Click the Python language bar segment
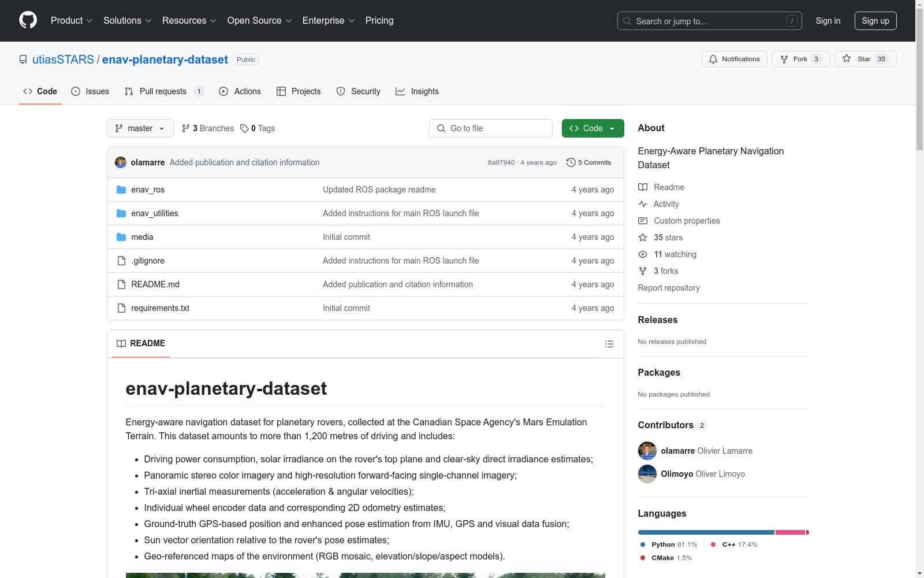This screenshot has height=578, width=924. (706, 532)
